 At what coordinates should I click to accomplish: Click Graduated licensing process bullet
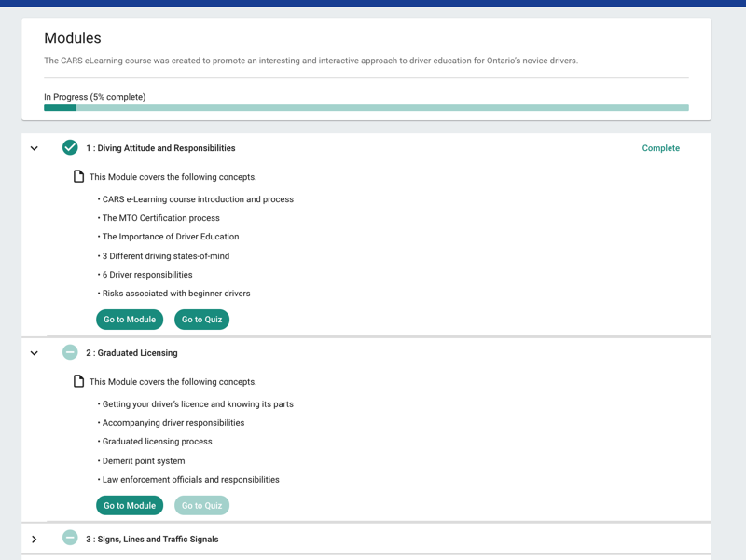[157, 441]
